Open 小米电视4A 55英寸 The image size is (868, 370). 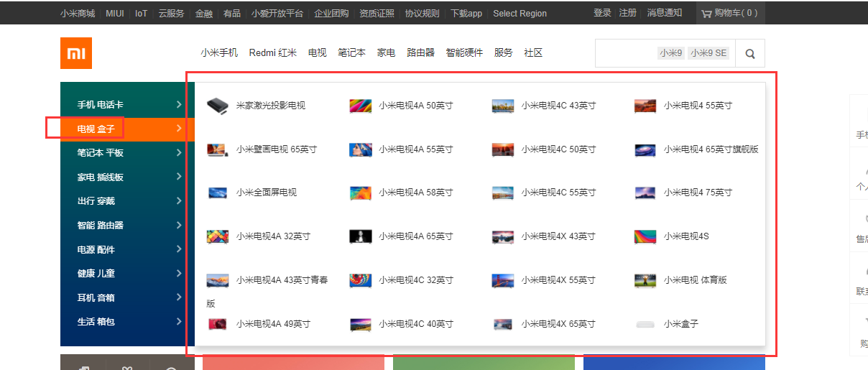(x=416, y=149)
